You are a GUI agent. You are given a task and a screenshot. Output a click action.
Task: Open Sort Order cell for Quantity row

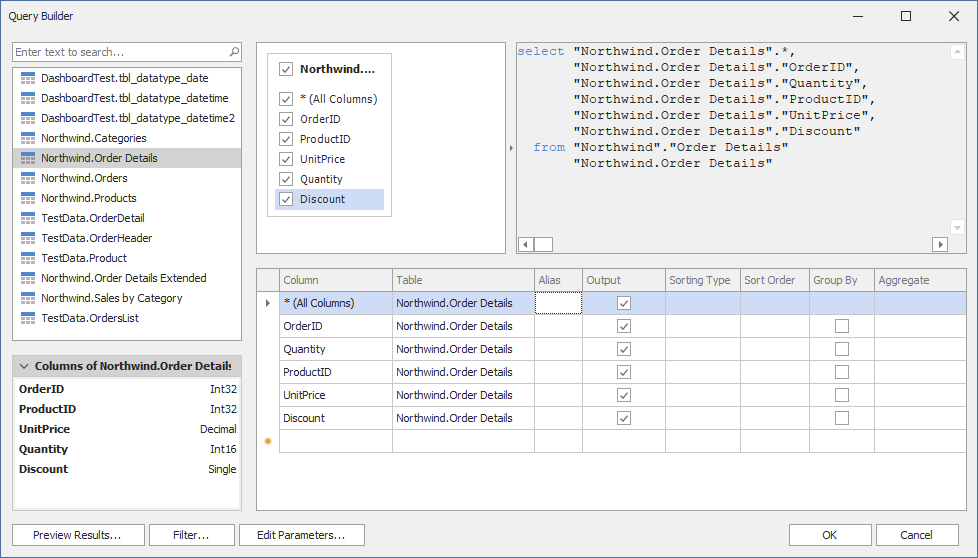point(775,349)
